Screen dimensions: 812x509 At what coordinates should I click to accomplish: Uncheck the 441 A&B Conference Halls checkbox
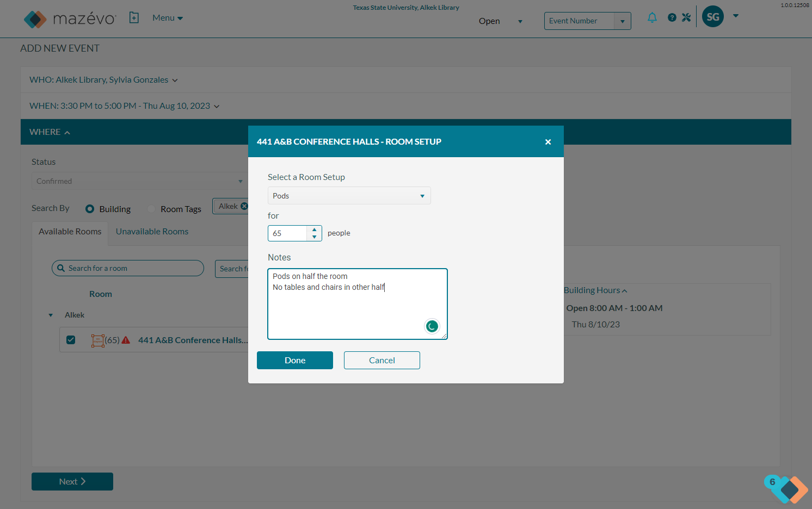point(71,340)
